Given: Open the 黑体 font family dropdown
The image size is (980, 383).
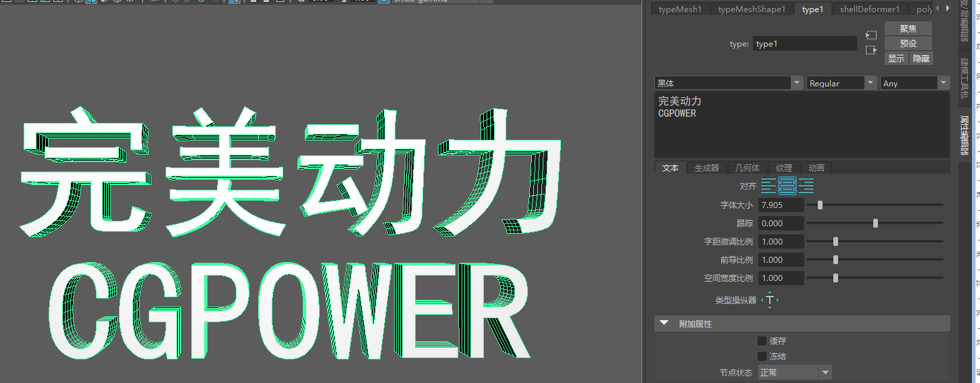Looking at the screenshot, I should point(728,83).
